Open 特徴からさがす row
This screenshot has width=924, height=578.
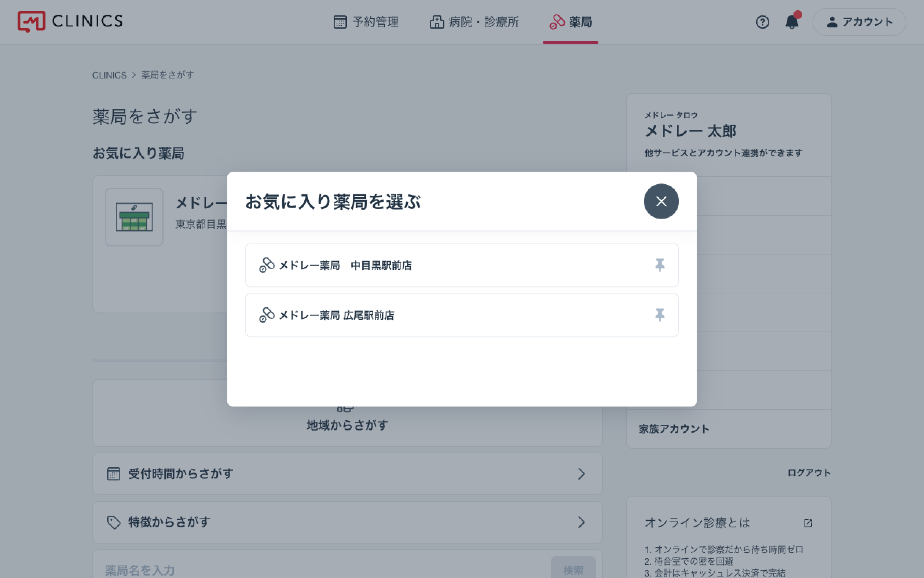[x=347, y=522]
